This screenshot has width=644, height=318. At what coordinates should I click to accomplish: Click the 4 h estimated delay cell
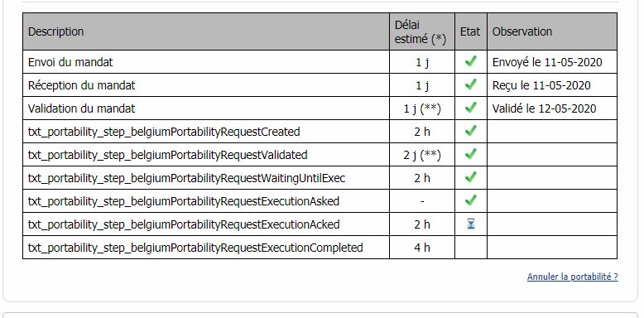422,248
